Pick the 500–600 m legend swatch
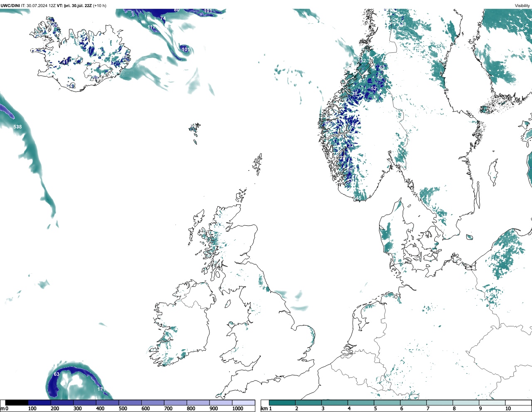This screenshot has width=532, height=412. click(130, 403)
